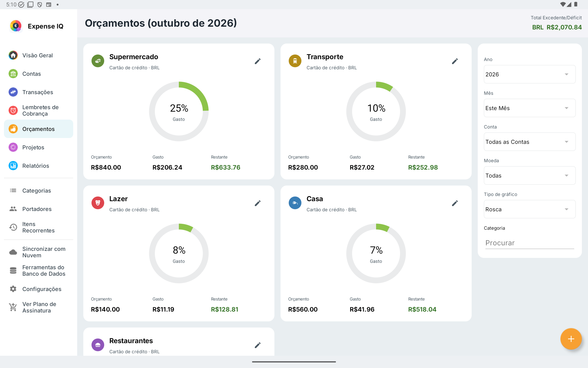
Task: Open Portadores page
Action: (x=39, y=209)
